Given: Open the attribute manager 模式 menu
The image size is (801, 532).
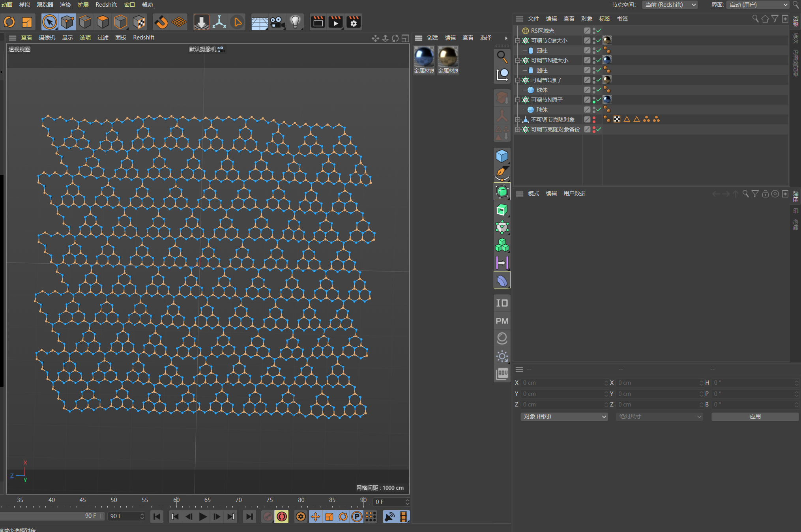Looking at the screenshot, I should (x=533, y=193).
